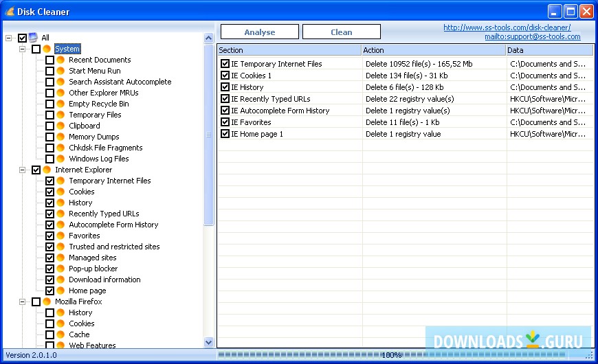Select the Windows Log Files tree item
Viewport: 598px width, 364px height.
(x=99, y=159)
